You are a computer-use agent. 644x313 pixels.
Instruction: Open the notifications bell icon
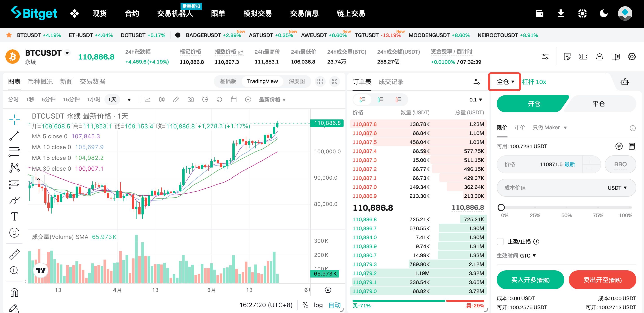[x=600, y=57]
